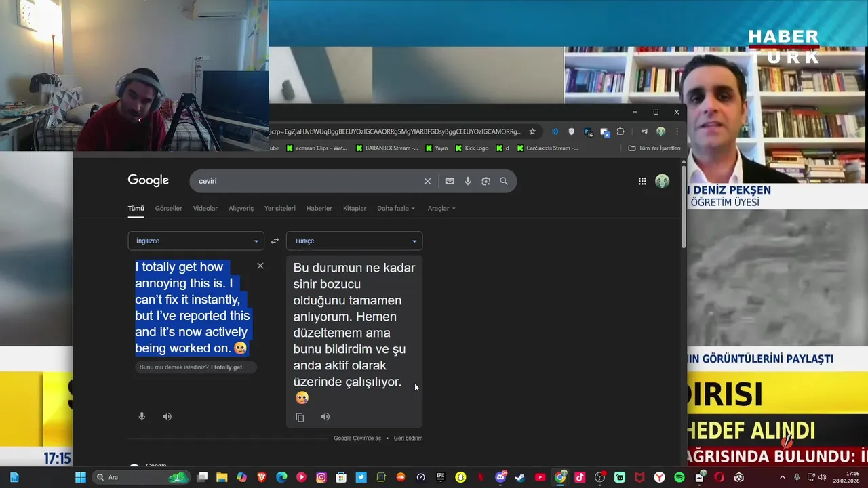Switch to the Alışveriş tab
The image size is (868, 488).
[x=241, y=208]
